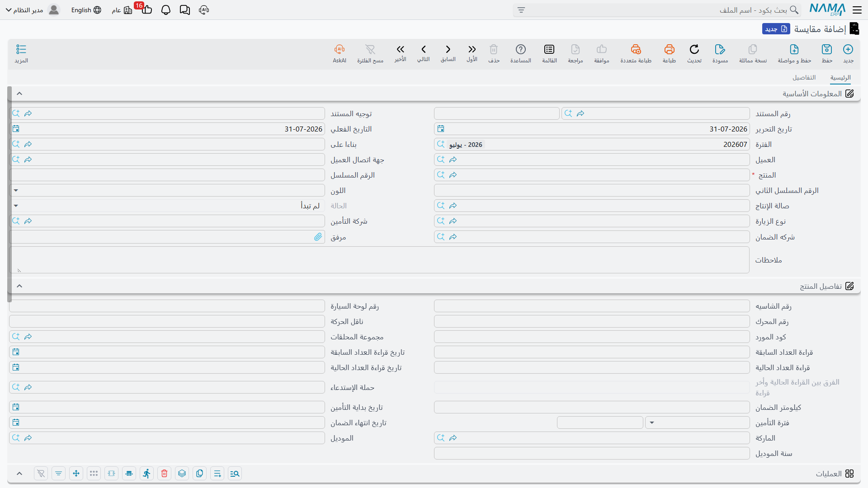Screen dimensions: 868x488
Task: Click the running-person icon in العمليات bar
Action: [x=147, y=474]
